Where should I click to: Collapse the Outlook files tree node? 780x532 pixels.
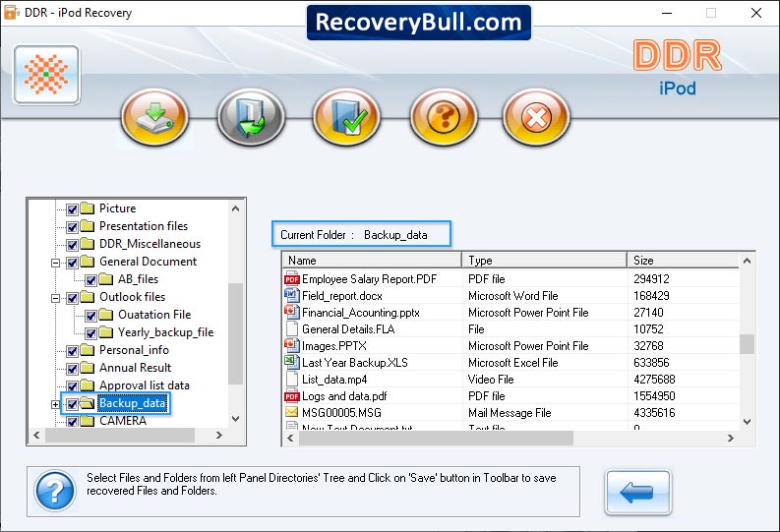55,298
